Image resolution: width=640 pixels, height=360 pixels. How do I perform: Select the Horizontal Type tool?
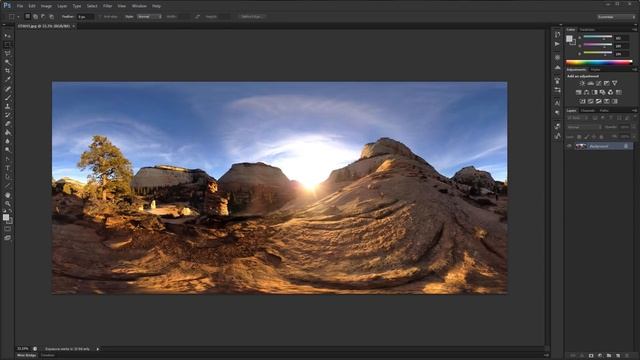7,168
